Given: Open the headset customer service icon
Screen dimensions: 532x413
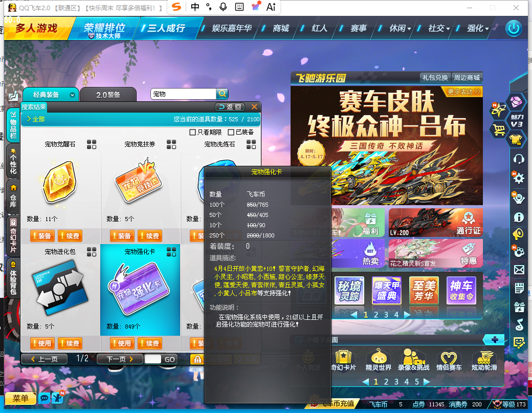Looking at the screenshot, I should coord(518,159).
